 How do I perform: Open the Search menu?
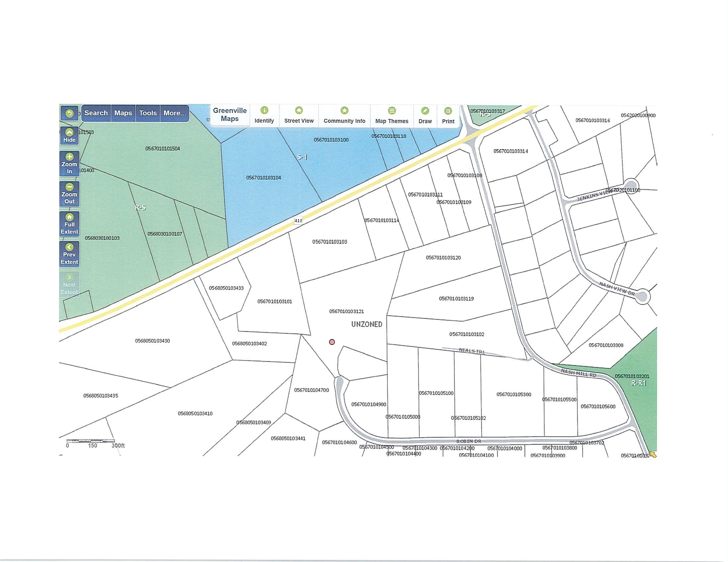coord(96,113)
